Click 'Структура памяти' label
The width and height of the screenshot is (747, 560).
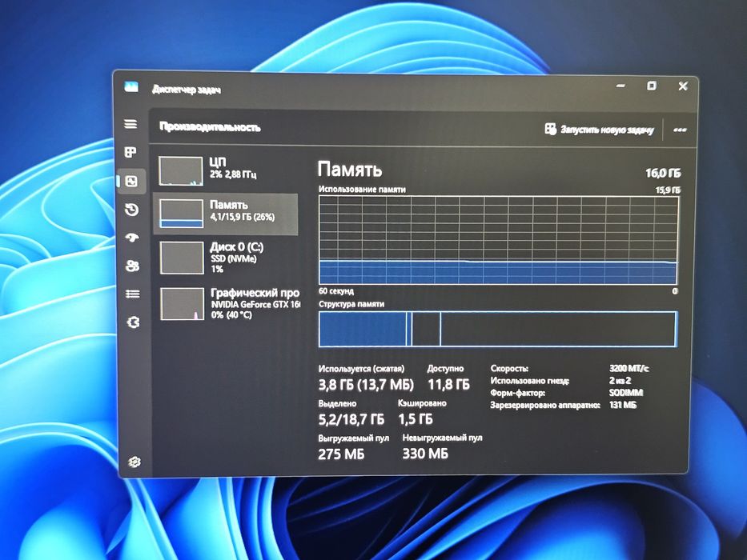pyautogui.click(x=351, y=304)
